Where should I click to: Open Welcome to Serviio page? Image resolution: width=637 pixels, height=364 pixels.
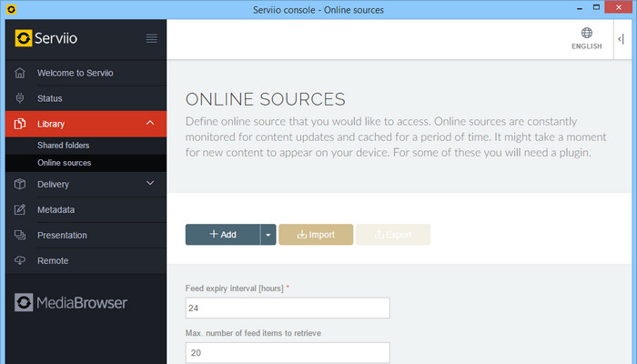(x=76, y=73)
